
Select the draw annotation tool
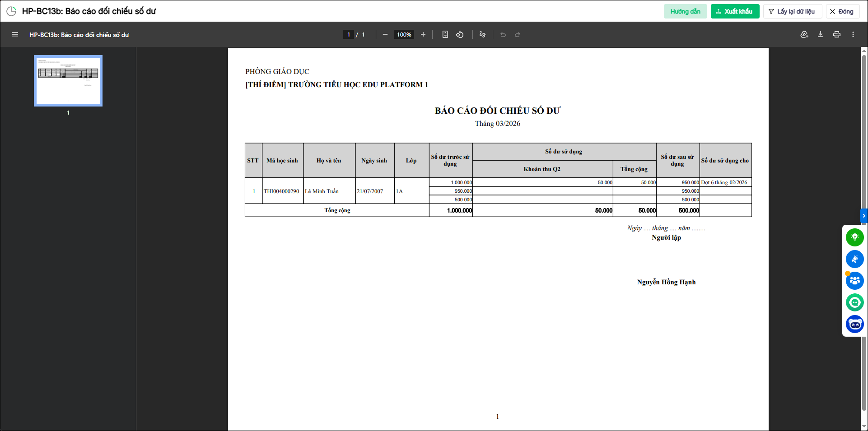coord(483,34)
